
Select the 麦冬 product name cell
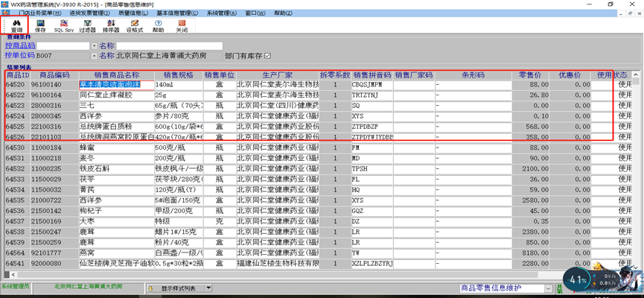(117, 158)
